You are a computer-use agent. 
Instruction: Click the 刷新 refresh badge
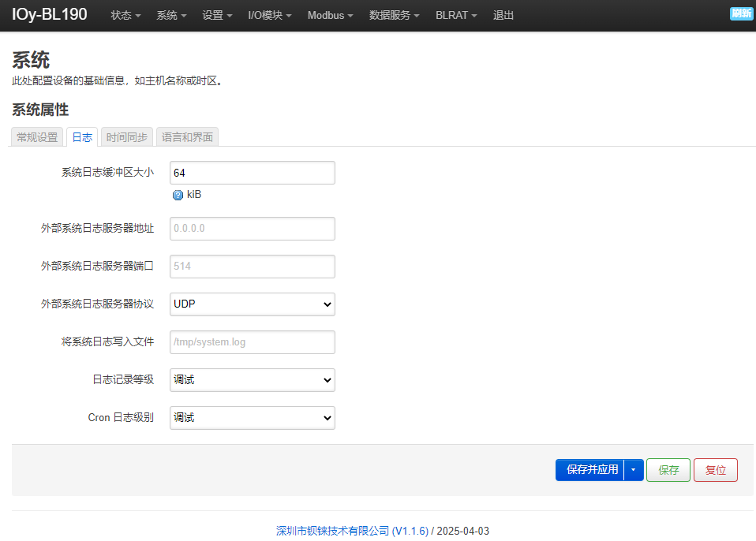point(741,13)
